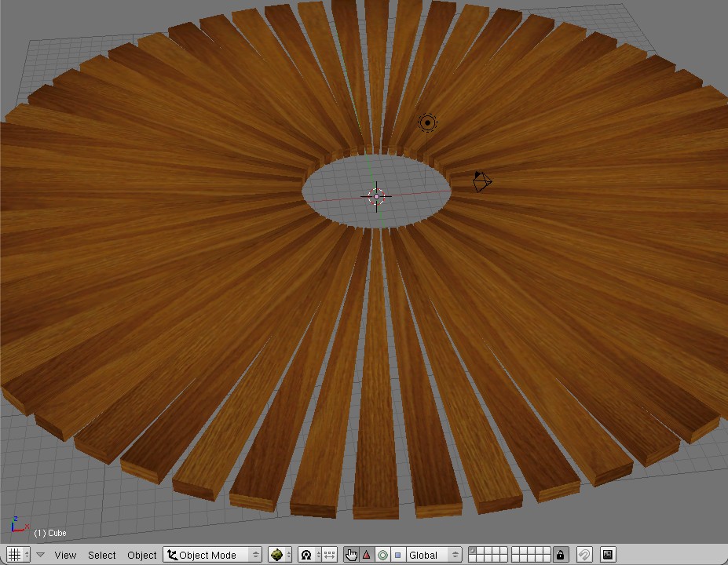The height and width of the screenshot is (565, 728).
Task: Click the render this window image button
Action: point(608,555)
